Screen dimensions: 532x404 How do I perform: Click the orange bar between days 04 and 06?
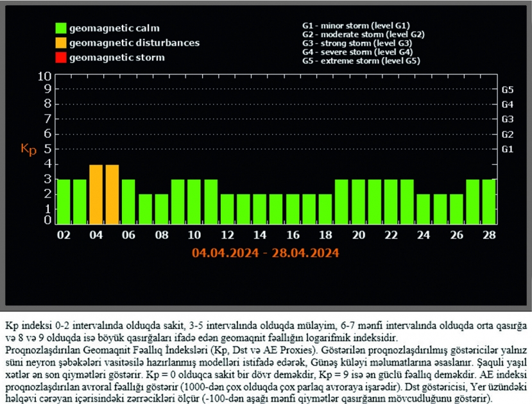112,194
